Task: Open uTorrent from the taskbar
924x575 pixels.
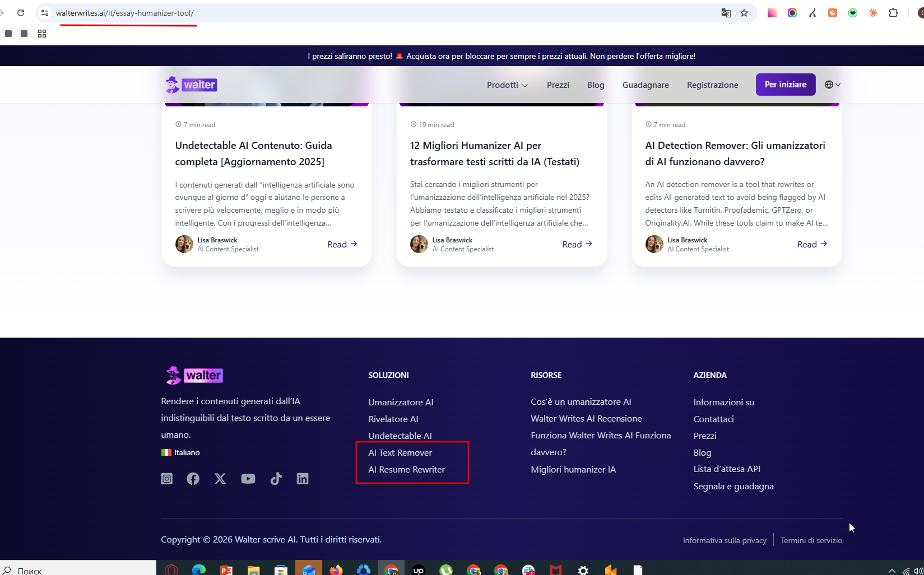Action: coord(446,570)
